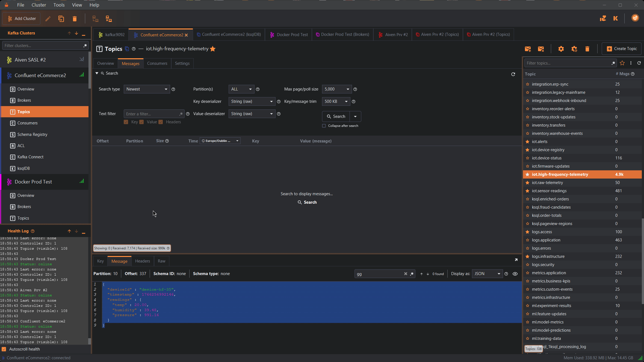Image resolution: width=644 pixels, height=362 pixels.
Task: Switch to the Consumers tab
Action: (157, 63)
